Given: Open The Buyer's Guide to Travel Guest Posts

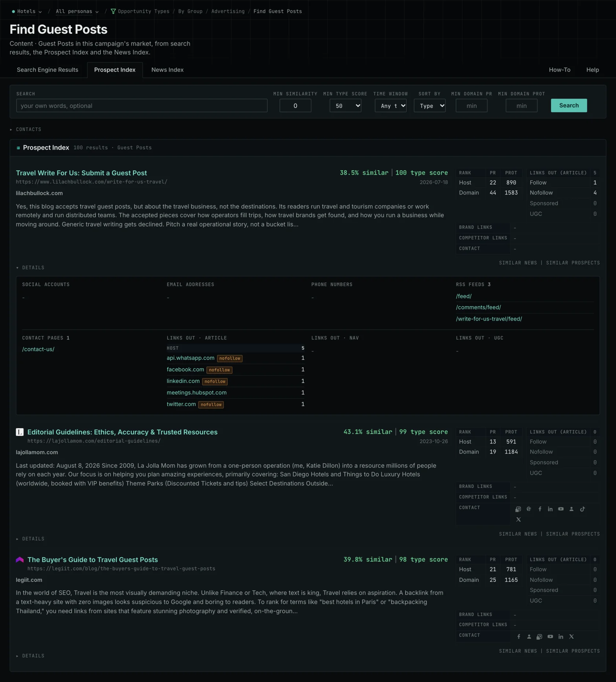Looking at the screenshot, I should (93, 560).
